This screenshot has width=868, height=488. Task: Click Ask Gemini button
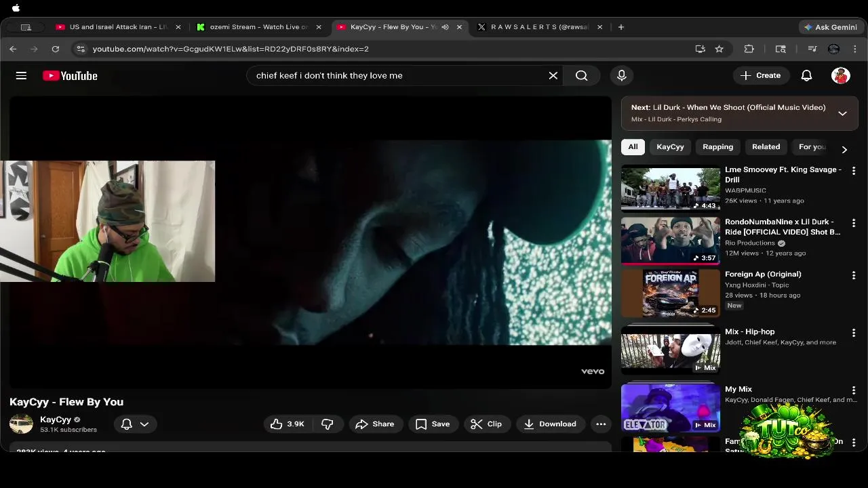click(x=830, y=27)
